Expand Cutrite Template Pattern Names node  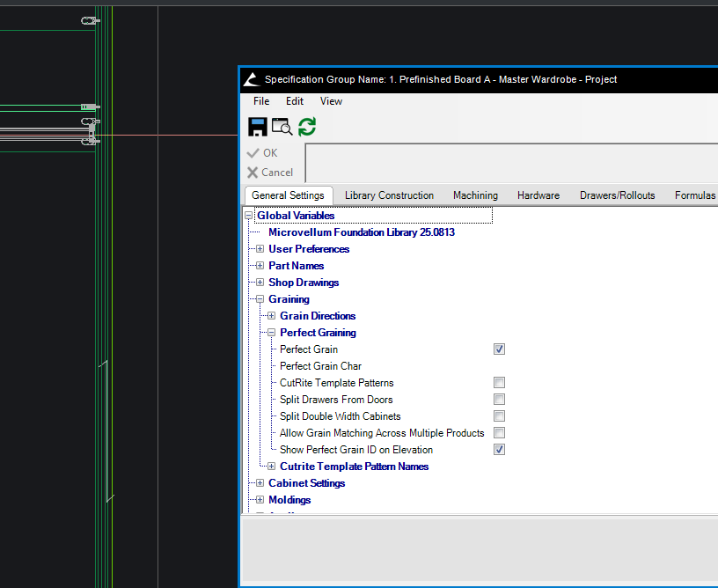point(272,467)
